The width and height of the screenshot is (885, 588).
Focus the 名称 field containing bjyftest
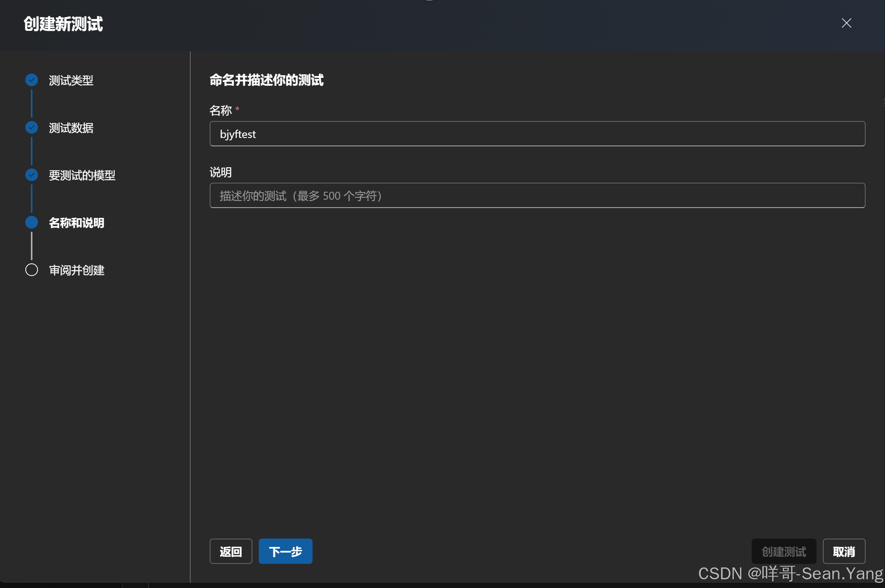pyautogui.click(x=537, y=134)
